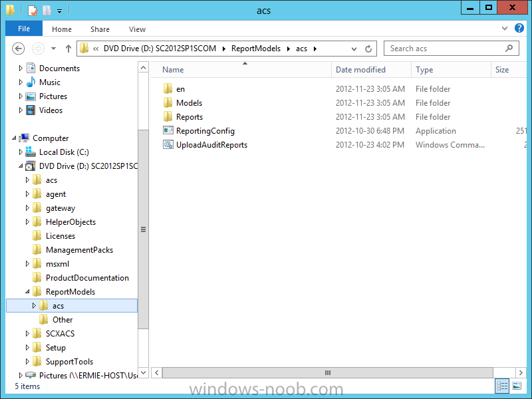This screenshot has width=532, height=399.
Task: Expand the SCXACS folder node
Action: coord(27,334)
